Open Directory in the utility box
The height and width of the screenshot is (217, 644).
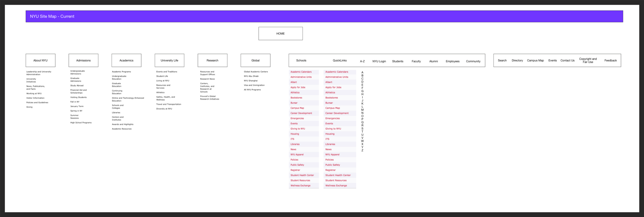(x=517, y=61)
